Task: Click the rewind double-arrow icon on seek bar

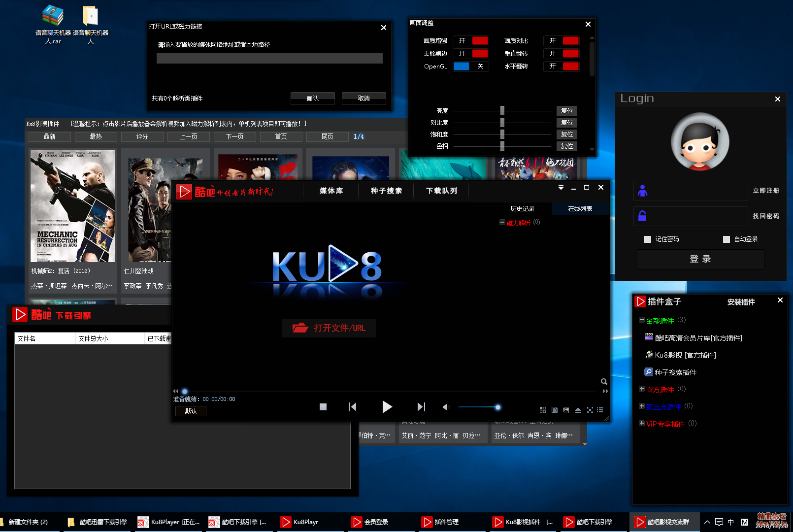Action: [x=175, y=391]
